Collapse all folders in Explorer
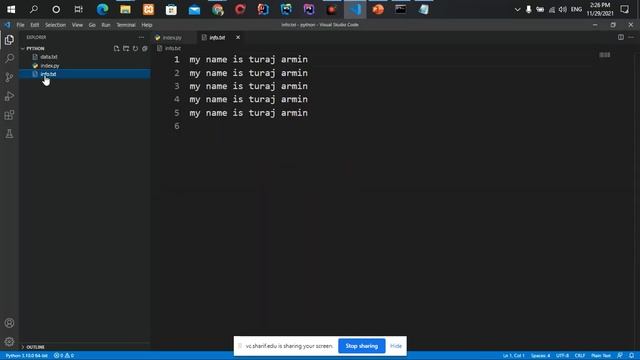Image resolution: width=640 pixels, height=360 pixels. pyautogui.click(x=145, y=49)
